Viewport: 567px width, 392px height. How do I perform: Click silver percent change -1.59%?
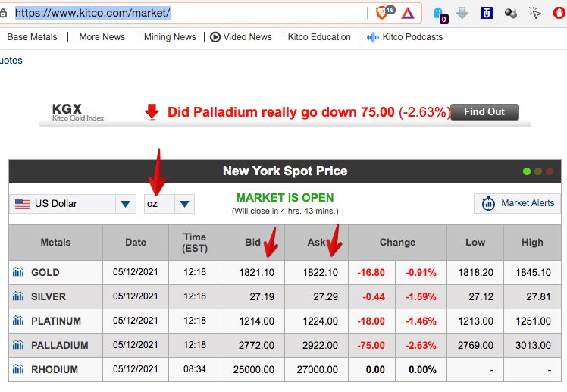coord(421,297)
